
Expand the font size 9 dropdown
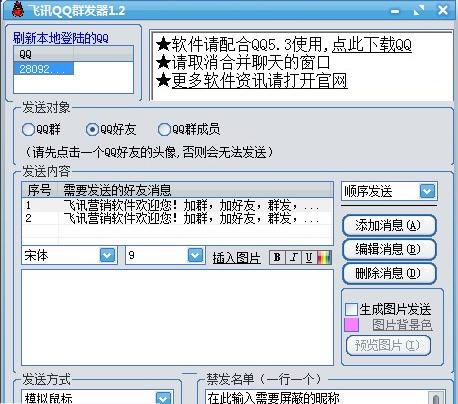pyautogui.click(x=195, y=256)
